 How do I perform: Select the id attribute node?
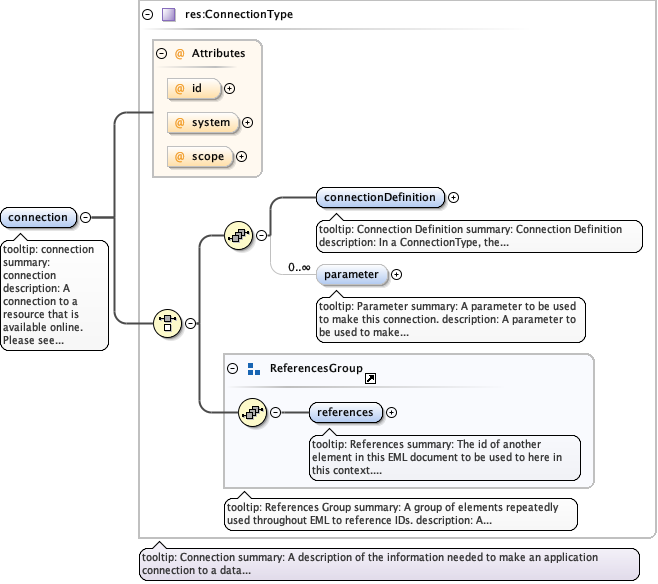click(192, 89)
